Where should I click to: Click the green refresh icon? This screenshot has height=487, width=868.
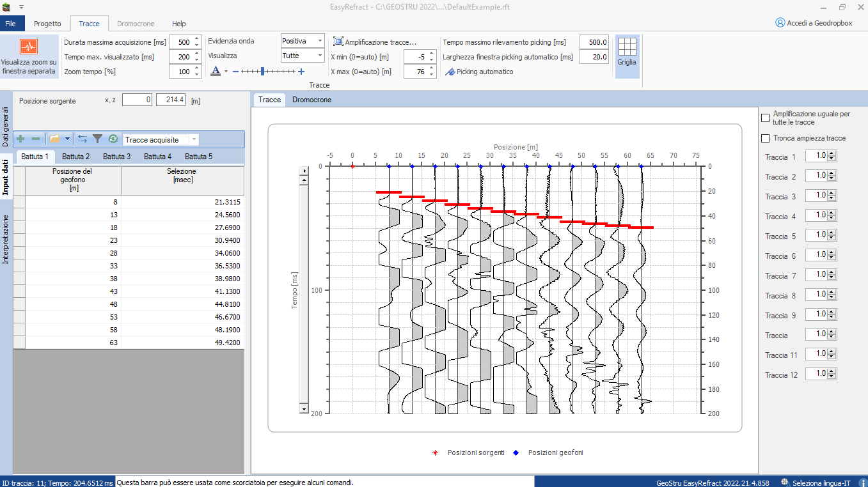pos(113,139)
